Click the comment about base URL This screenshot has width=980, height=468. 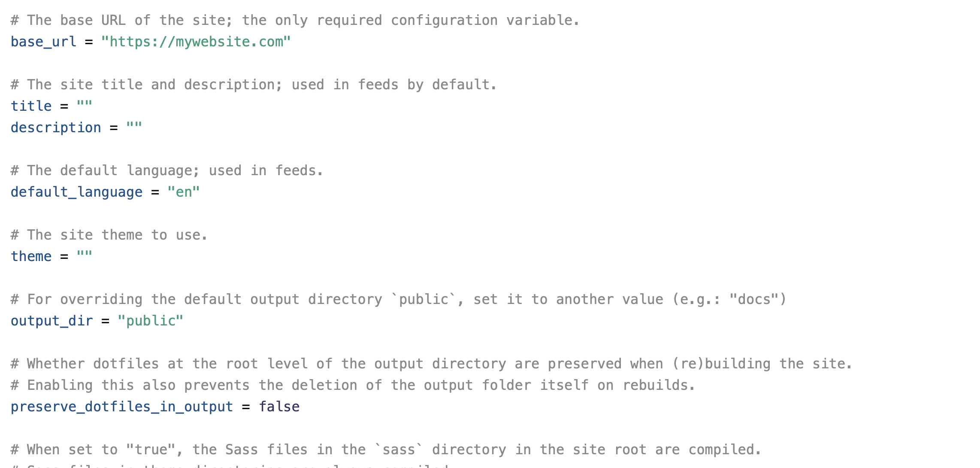pyautogui.click(x=295, y=20)
